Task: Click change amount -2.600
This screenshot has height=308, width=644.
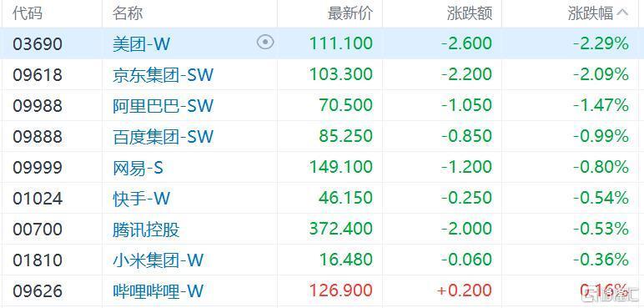Action: click(467, 43)
